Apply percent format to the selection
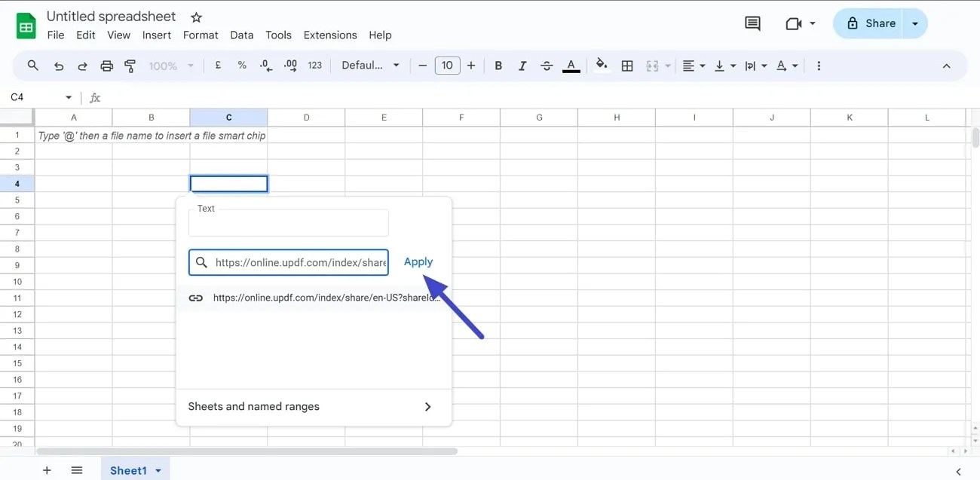980x480 pixels. coord(241,66)
